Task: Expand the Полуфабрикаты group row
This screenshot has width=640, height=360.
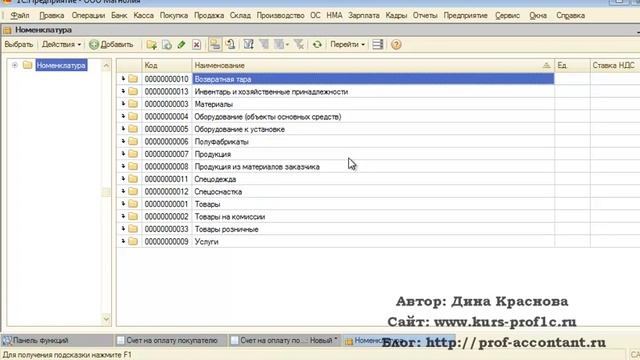Action: coord(123,141)
